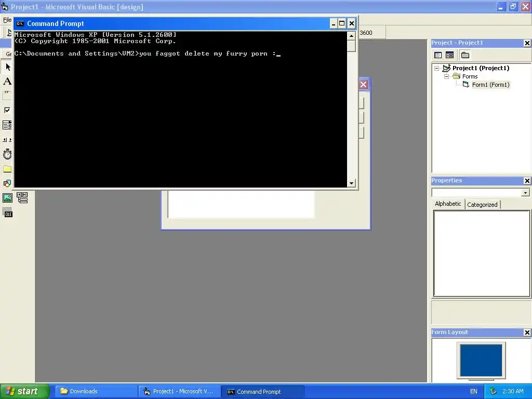Select the Label tool (letter A)
Image resolution: width=532 pixels, height=399 pixels.
pos(7,81)
